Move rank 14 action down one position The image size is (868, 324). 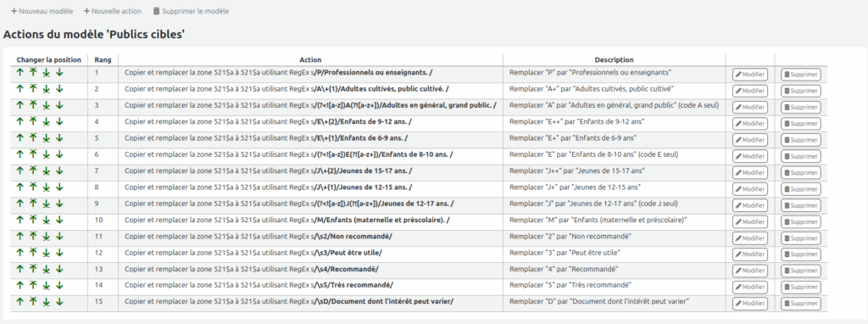point(60,285)
